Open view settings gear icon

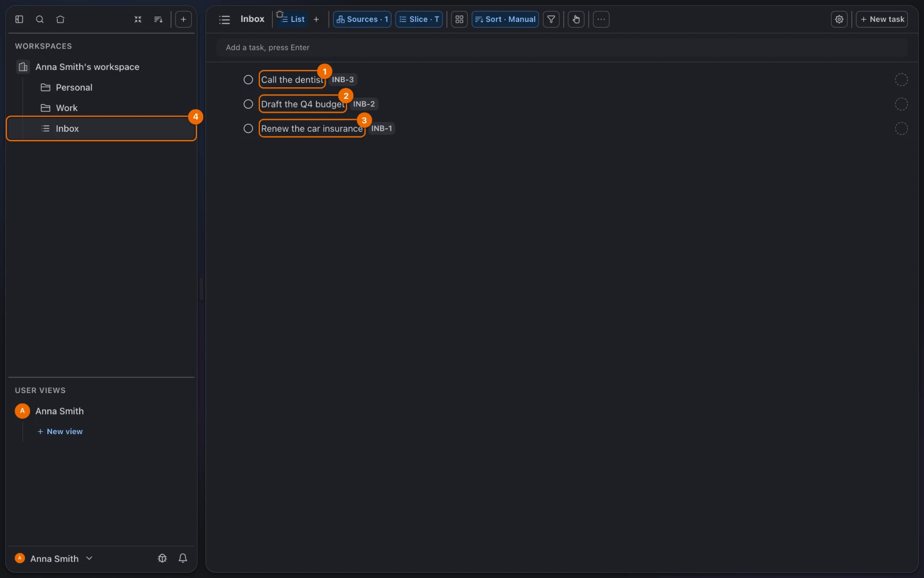tap(839, 19)
